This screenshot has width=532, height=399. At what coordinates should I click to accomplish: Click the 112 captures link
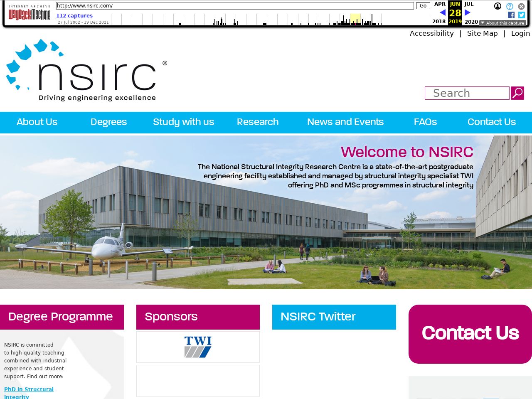pyautogui.click(x=74, y=16)
